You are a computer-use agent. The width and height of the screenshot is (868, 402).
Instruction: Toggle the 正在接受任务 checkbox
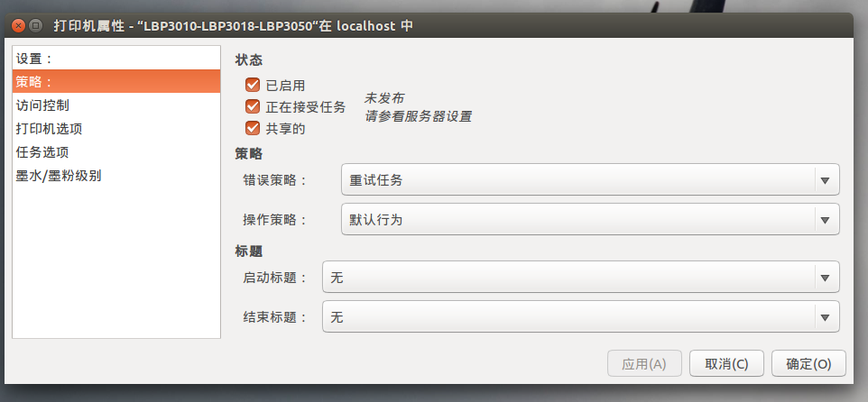253,106
